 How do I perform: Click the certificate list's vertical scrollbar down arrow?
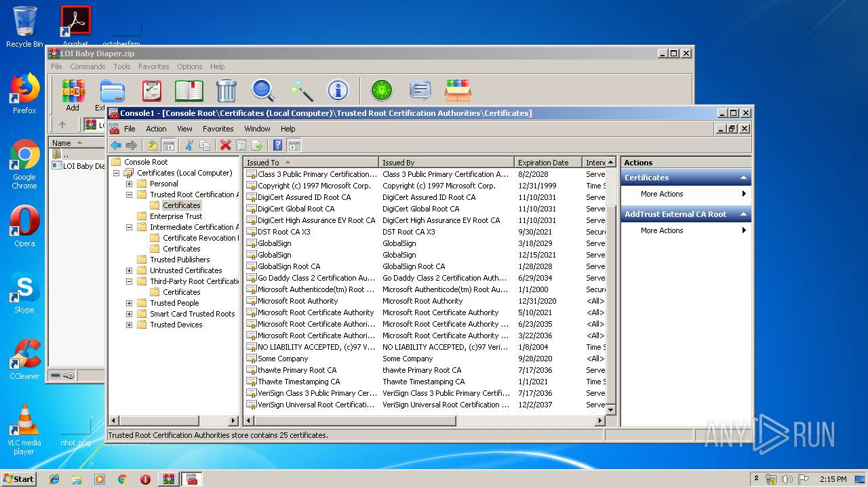click(x=610, y=410)
